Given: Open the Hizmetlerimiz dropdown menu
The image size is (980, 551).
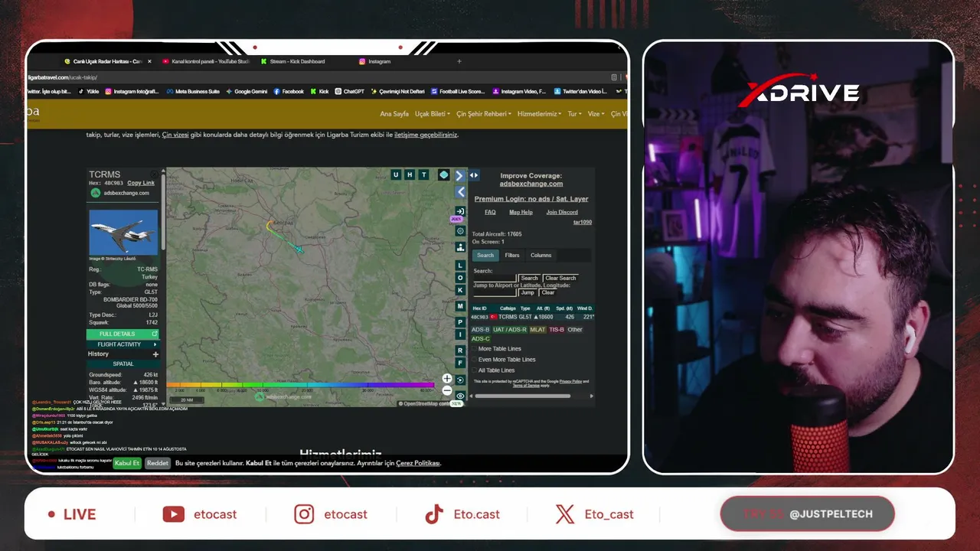Looking at the screenshot, I should 540,114.
